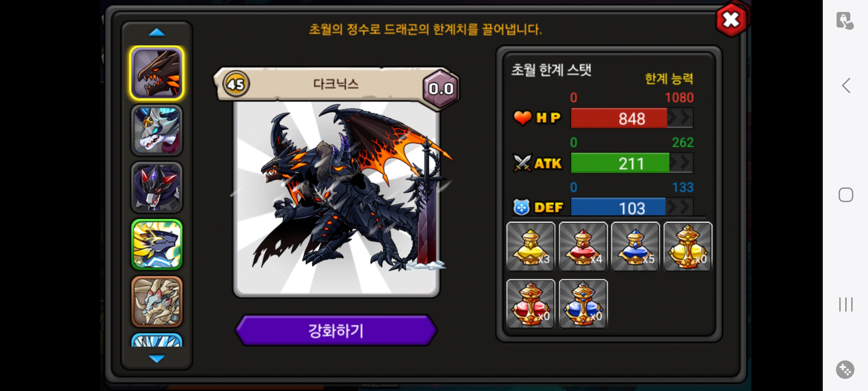Select the large yellow essence potion x0
868x391 pixels.
688,247
